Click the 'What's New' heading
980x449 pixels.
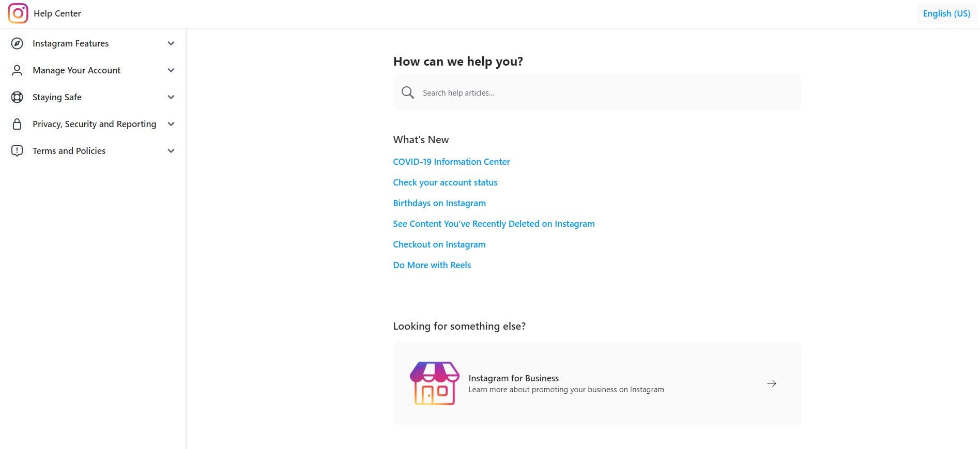421,140
